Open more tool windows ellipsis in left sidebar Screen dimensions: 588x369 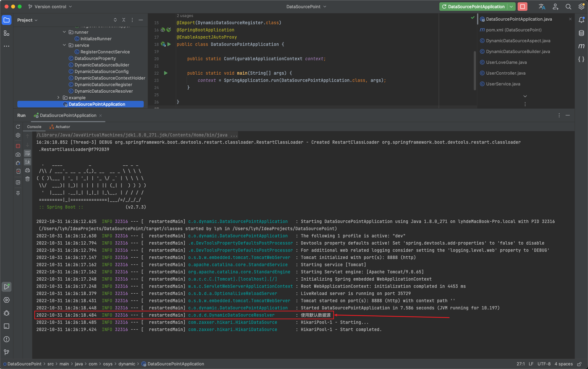tap(7, 46)
